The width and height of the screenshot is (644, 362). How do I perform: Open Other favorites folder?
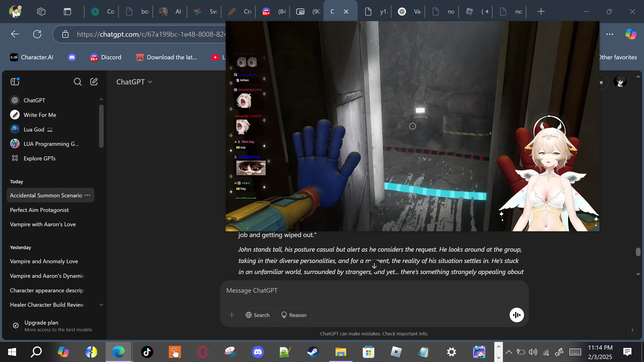click(x=618, y=57)
